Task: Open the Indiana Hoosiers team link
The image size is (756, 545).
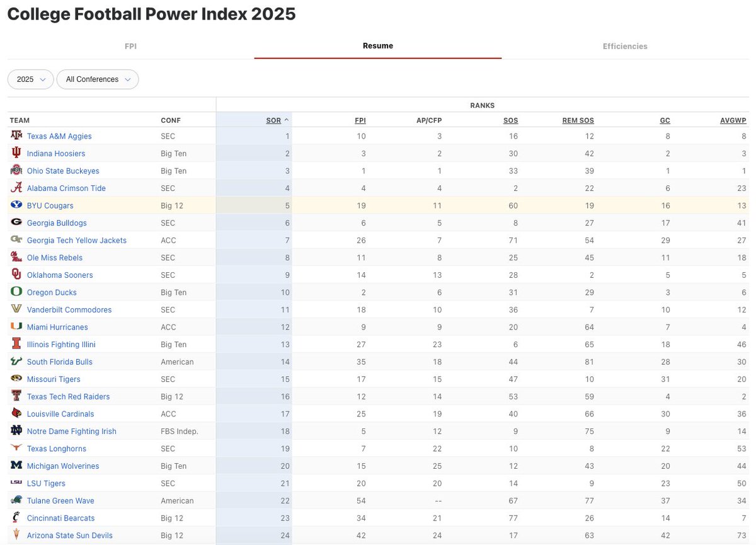Action: [x=56, y=153]
